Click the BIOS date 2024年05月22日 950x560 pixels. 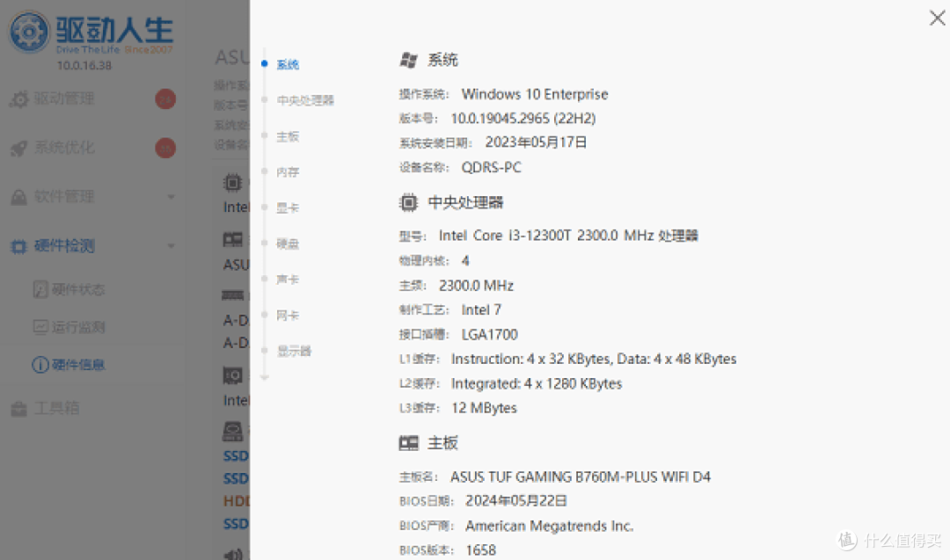click(x=516, y=501)
